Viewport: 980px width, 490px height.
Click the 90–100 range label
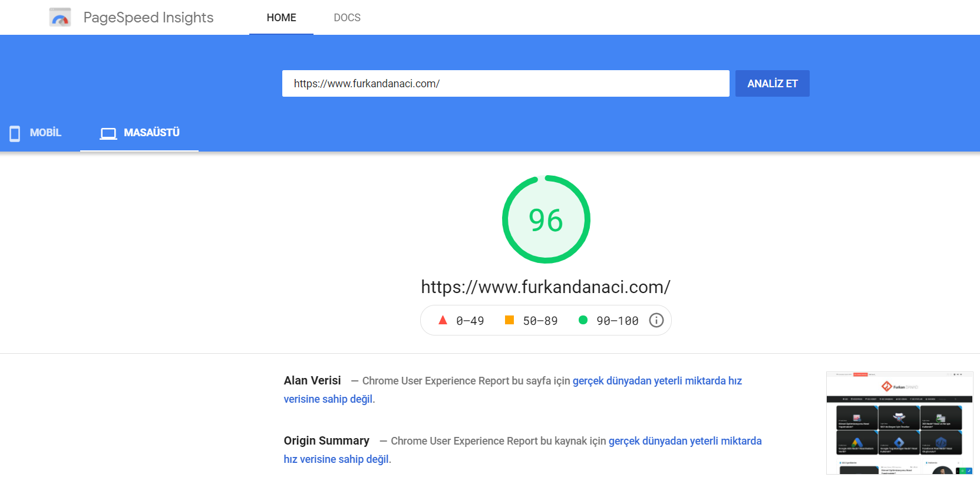[618, 321]
